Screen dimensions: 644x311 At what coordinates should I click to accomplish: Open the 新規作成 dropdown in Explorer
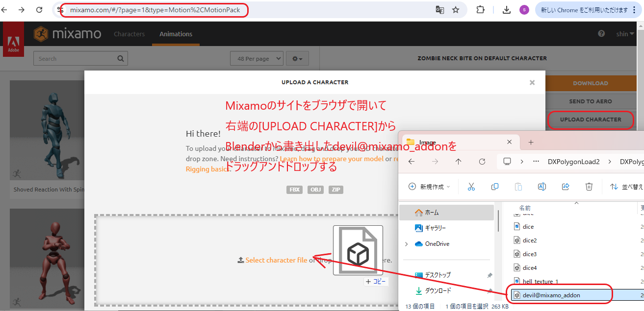point(429,187)
